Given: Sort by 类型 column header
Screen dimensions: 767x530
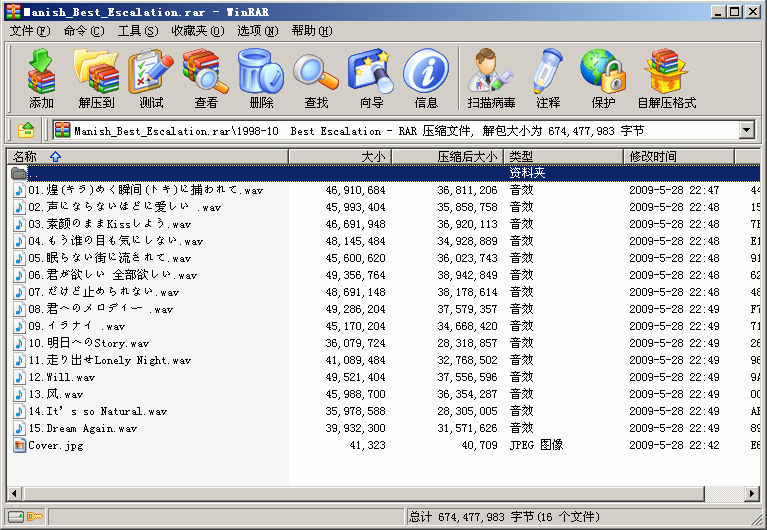Looking at the screenshot, I should [564, 157].
